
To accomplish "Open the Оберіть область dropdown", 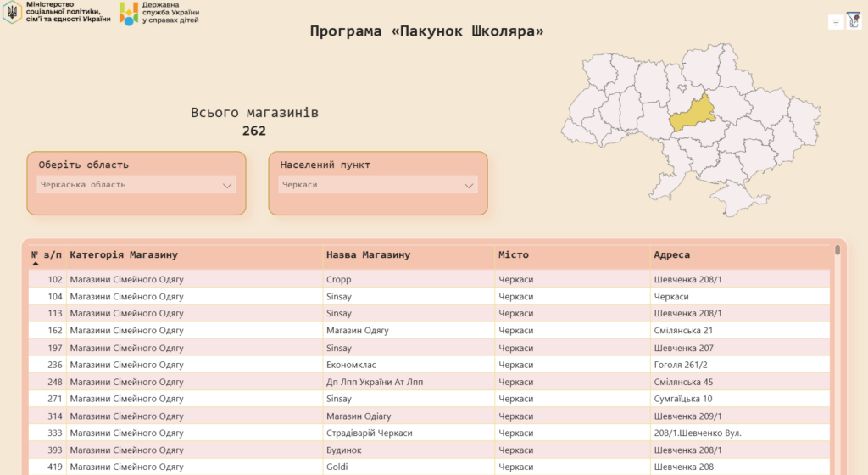I will (136, 185).
